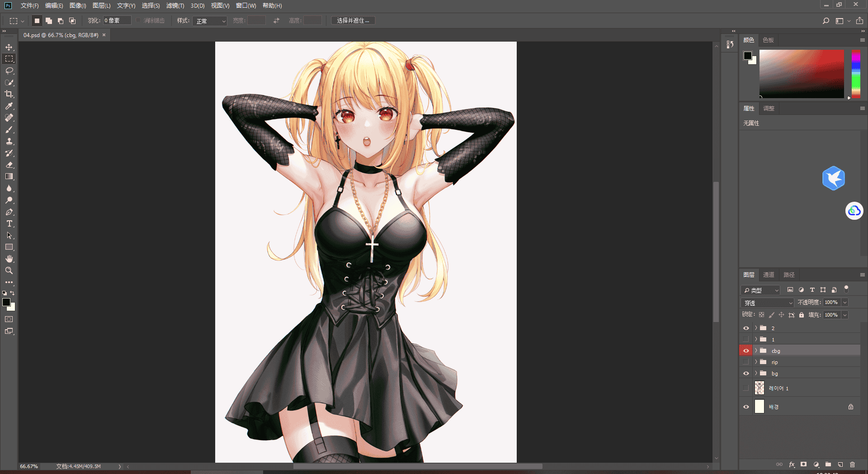Show the group 1 layer

(746, 339)
